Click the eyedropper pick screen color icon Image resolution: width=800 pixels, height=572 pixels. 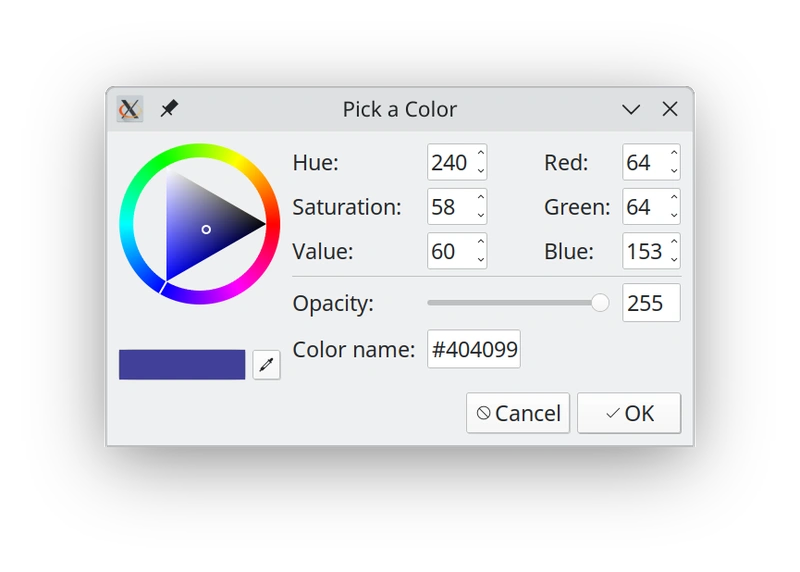click(x=266, y=365)
